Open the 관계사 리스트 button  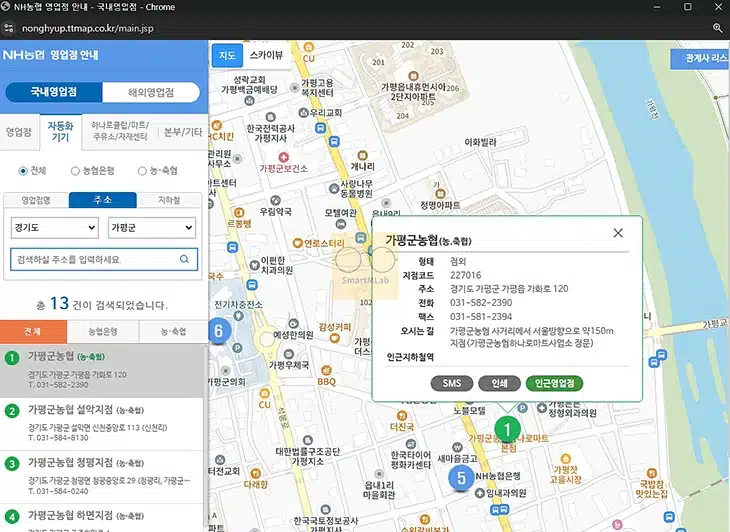click(700, 58)
